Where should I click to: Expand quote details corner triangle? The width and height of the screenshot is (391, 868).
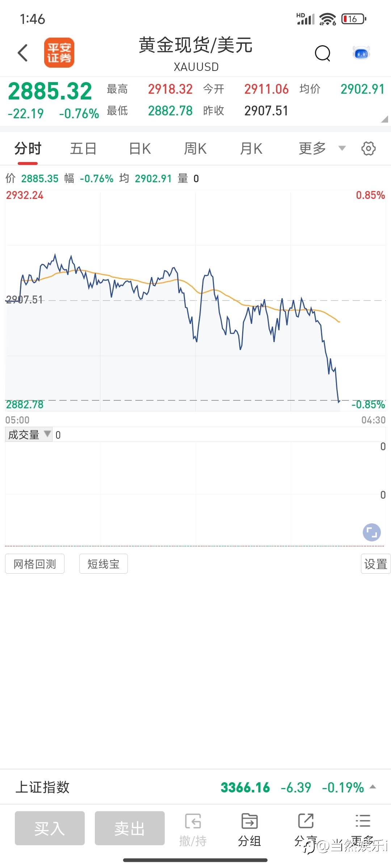click(x=384, y=119)
